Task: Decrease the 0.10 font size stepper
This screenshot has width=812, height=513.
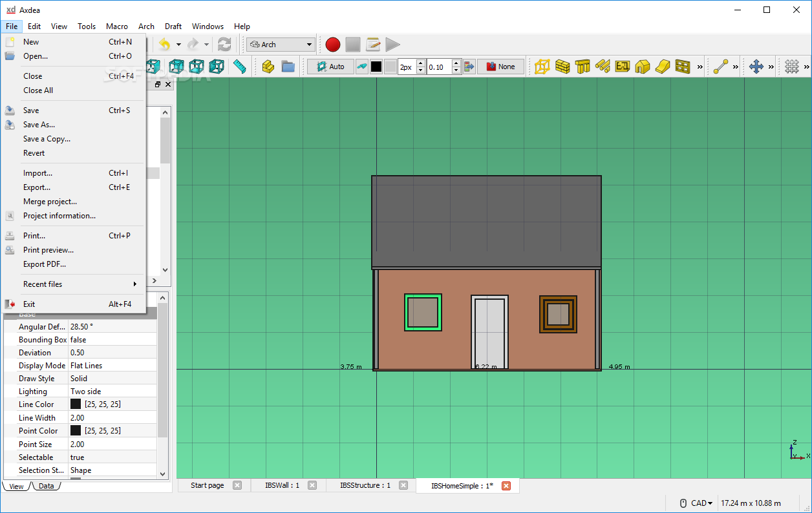Action: (456, 70)
